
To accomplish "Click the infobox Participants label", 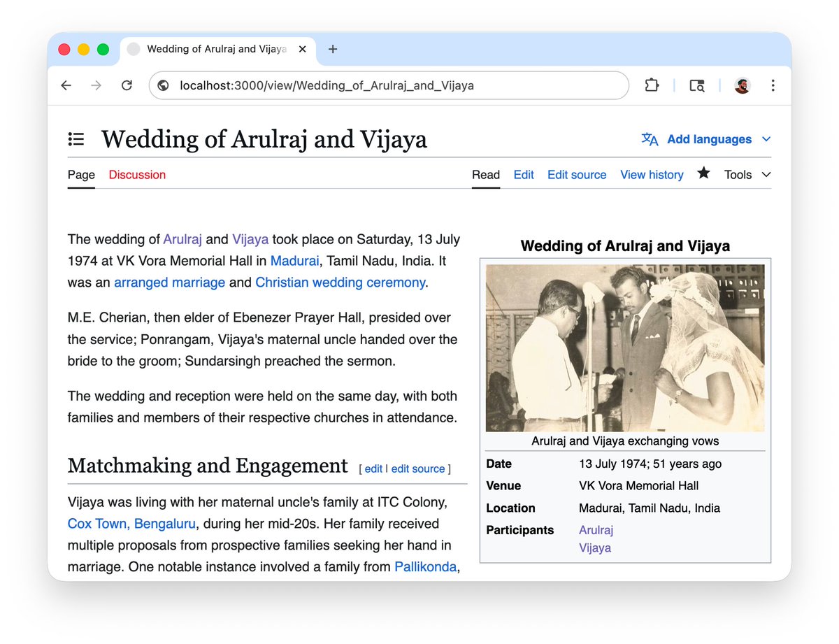I will 519,530.
